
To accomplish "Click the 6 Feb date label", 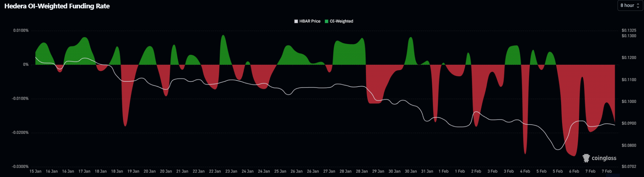I will tap(574, 171).
